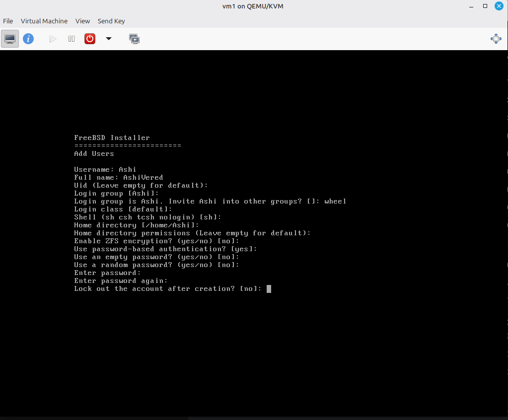Close the vm1 on QEMU/KVM window
The height and width of the screenshot is (420, 508).
point(500,6)
